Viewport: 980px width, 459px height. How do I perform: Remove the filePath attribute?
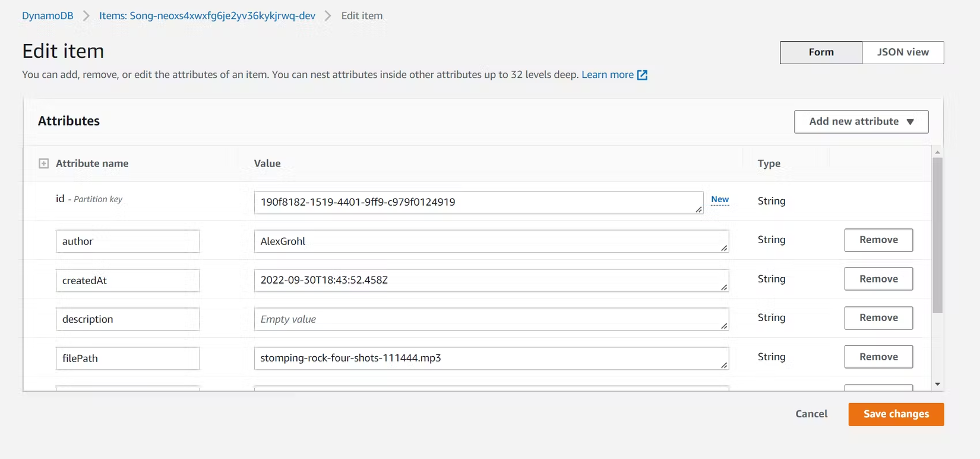click(878, 357)
